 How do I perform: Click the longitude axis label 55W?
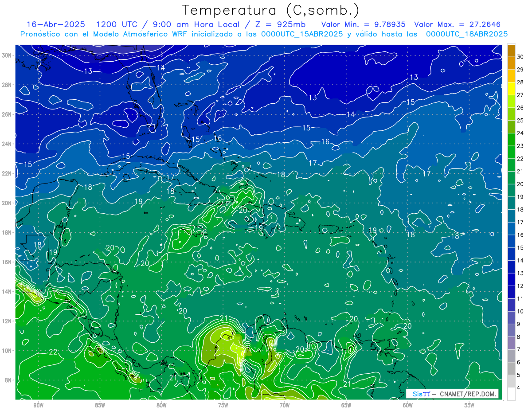click(x=469, y=405)
